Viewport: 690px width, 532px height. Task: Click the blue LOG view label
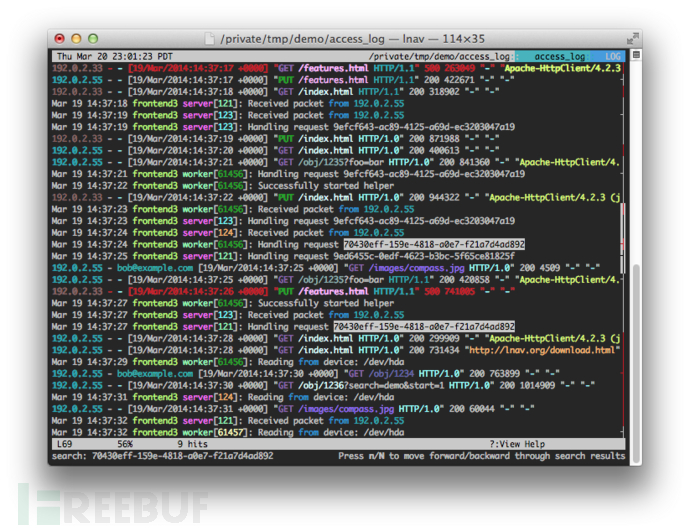613,56
